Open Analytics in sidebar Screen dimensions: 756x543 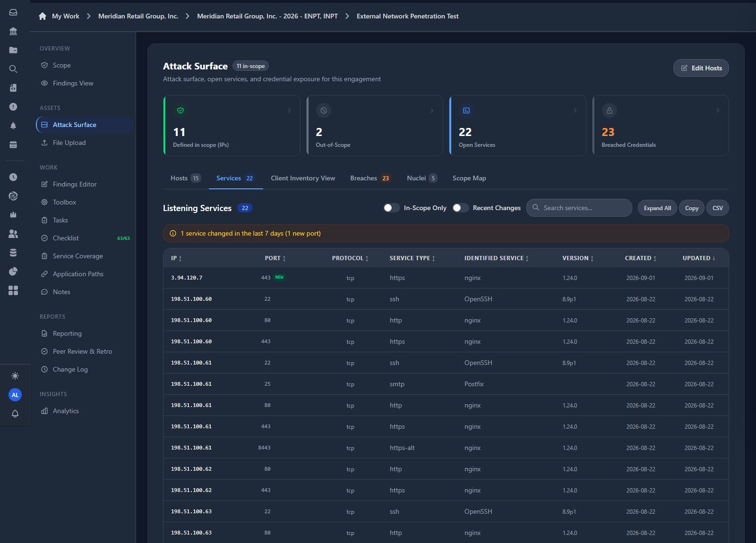coord(66,411)
